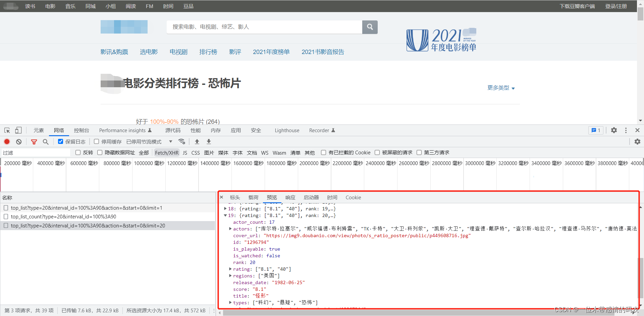The width and height of the screenshot is (644, 316).
Task: Switch to the Console tab
Action: pyautogui.click(x=82, y=130)
